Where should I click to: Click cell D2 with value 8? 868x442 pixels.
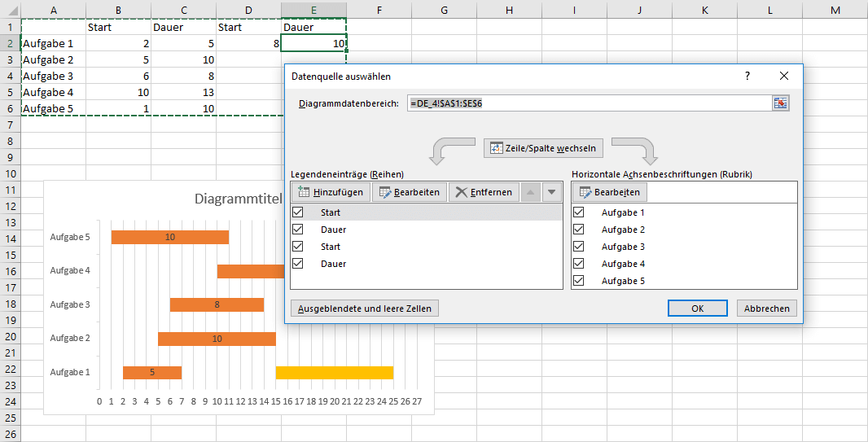(x=248, y=44)
